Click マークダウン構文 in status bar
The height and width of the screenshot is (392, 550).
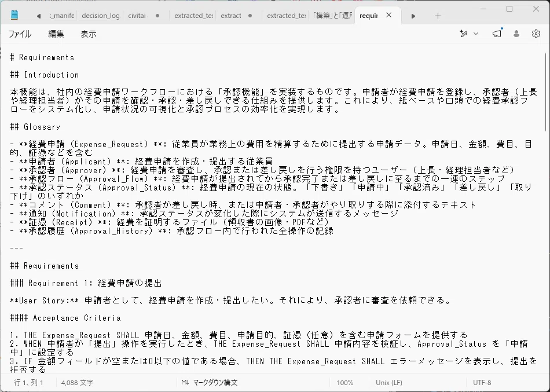(215, 383)
